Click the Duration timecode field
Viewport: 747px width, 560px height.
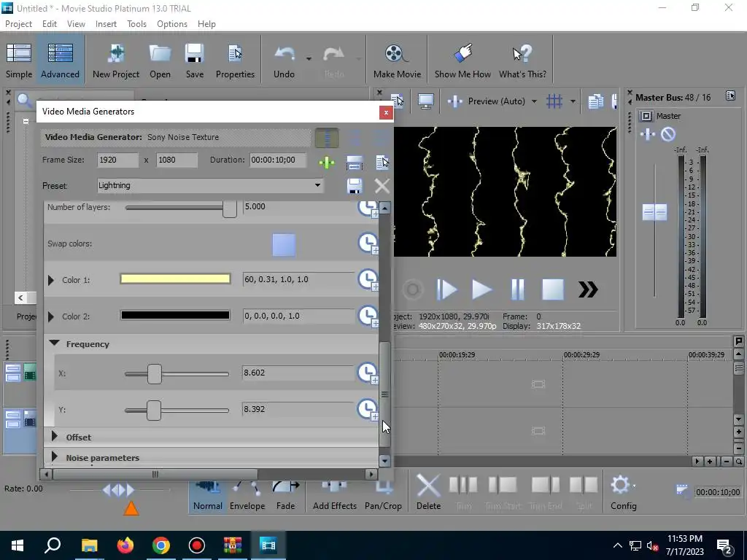(x=279, y=160)
